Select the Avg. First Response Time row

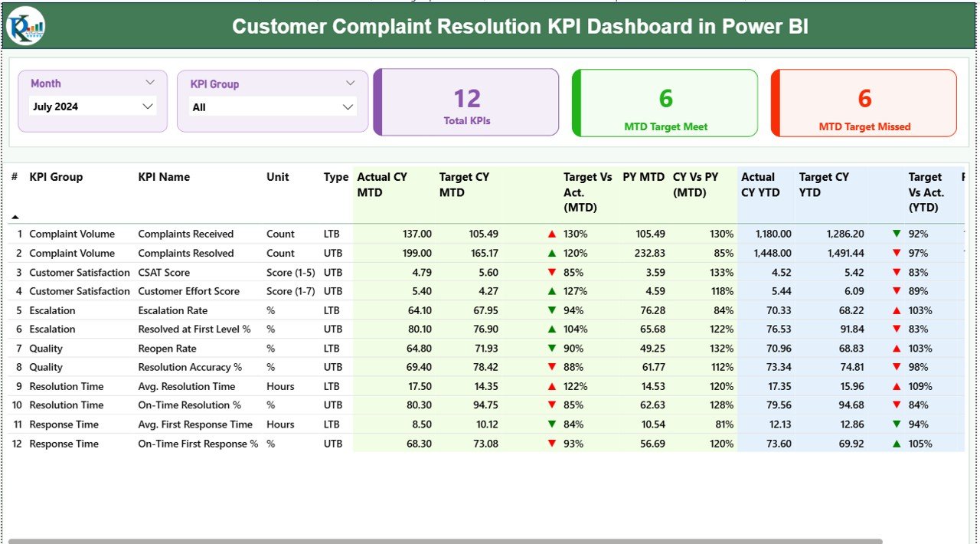[x=195, y=424]
